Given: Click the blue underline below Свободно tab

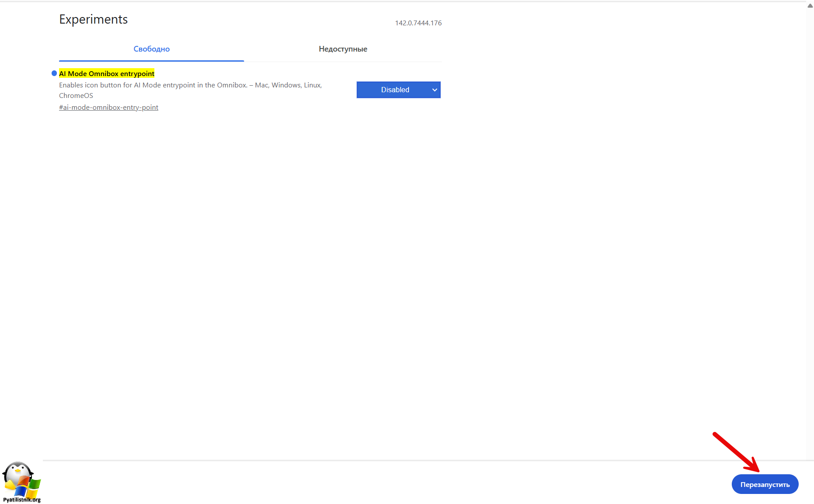Looking at the screenshot, I should (x=151, y=61).
